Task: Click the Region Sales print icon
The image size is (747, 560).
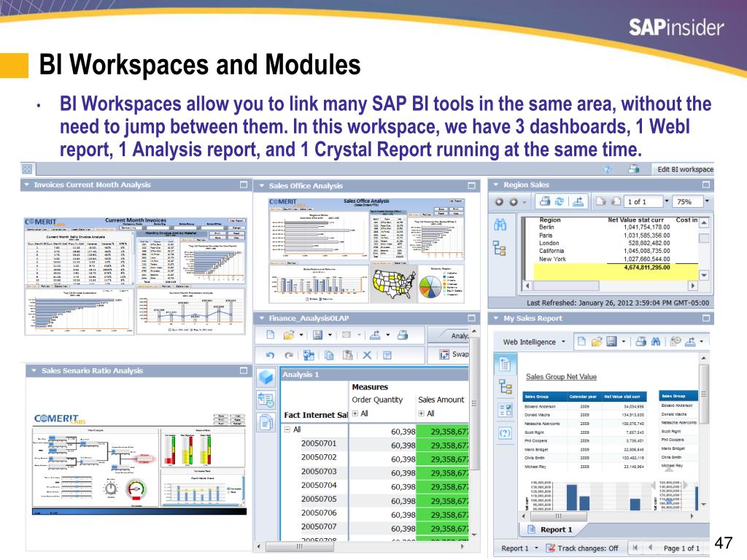Action: [544, 201]
